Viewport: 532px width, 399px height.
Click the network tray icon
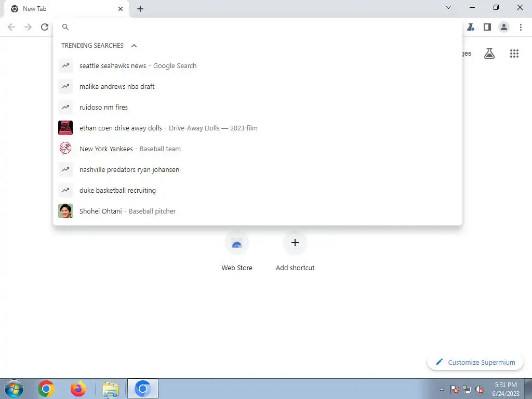pyautogui.click(x=467, y=389)
